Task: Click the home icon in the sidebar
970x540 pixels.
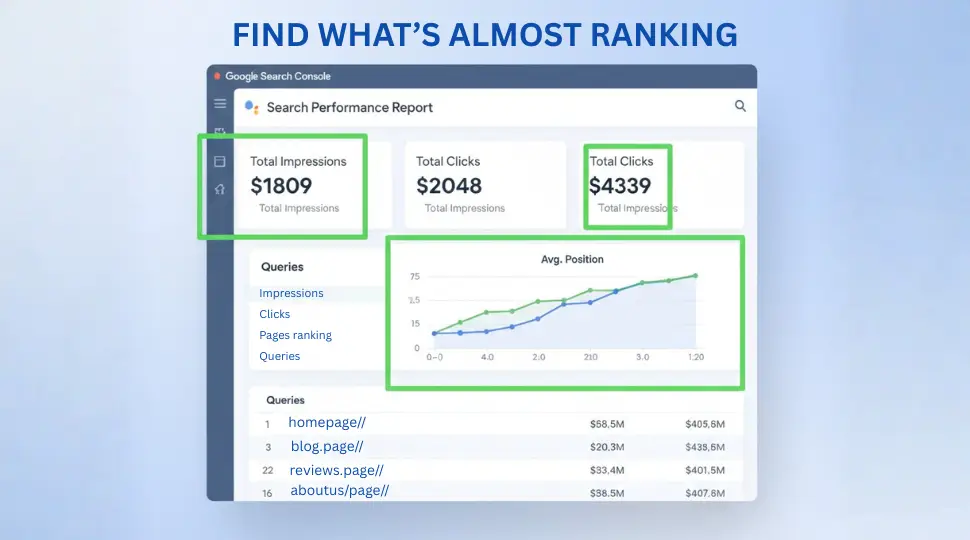Action: 220,189
